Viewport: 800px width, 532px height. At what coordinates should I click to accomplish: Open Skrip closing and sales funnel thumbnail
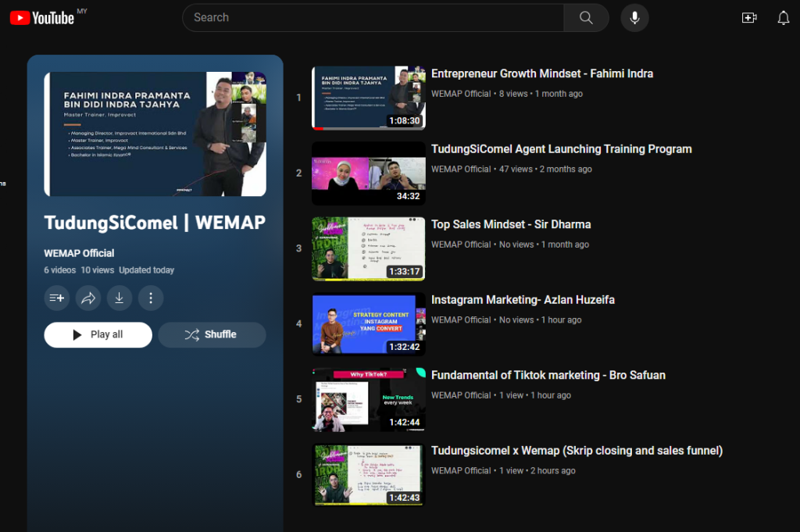coord(369,476)
